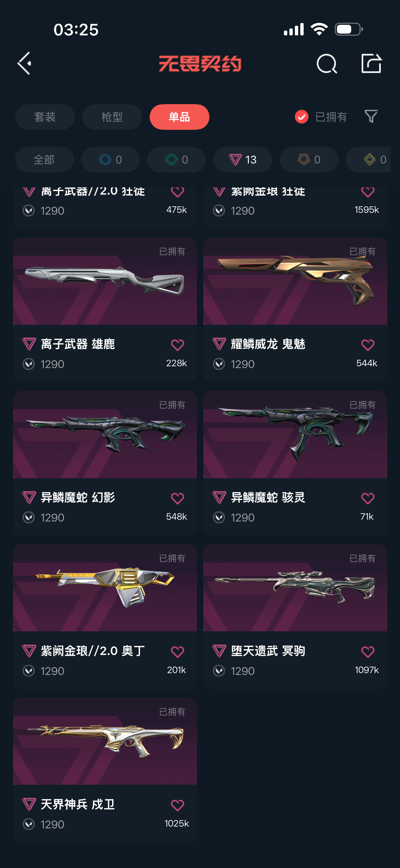Tap the share icon in header
This screenshot has width=400, height=868.
(371, 63)
